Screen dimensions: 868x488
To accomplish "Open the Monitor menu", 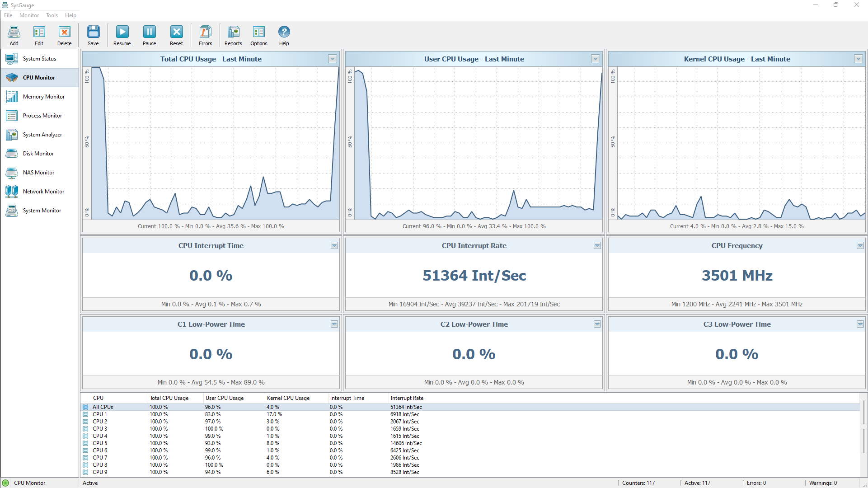I will [29, 15].
